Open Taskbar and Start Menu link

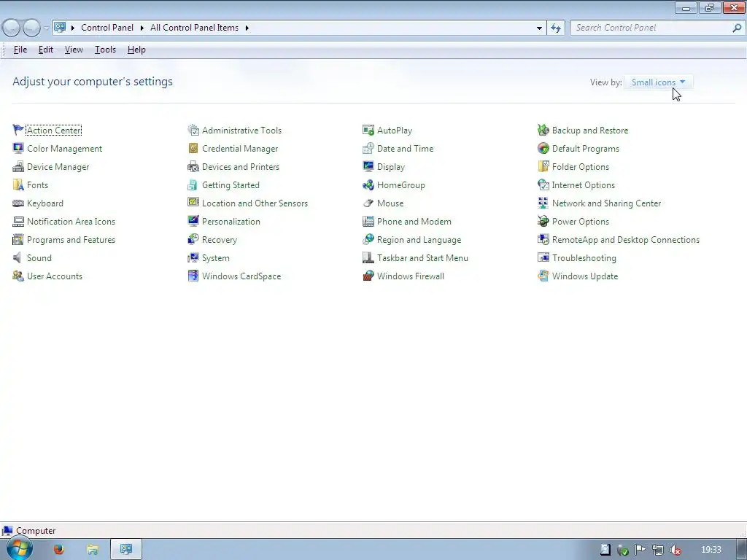tap(422, 257)
